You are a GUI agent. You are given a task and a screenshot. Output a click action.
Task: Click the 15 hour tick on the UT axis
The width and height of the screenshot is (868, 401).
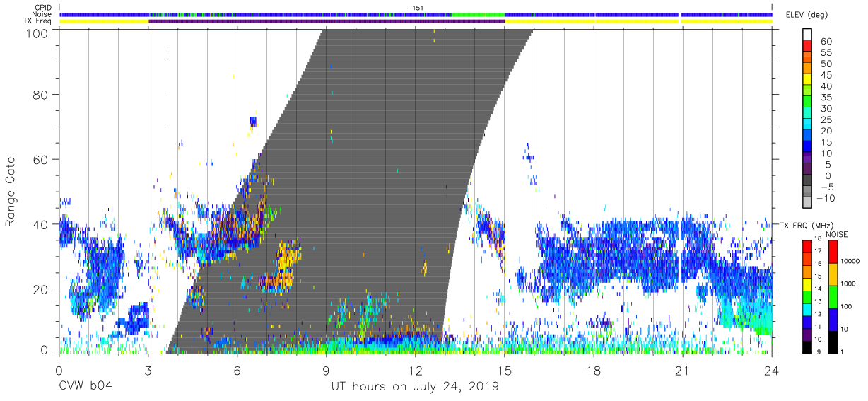pos(505,370)
